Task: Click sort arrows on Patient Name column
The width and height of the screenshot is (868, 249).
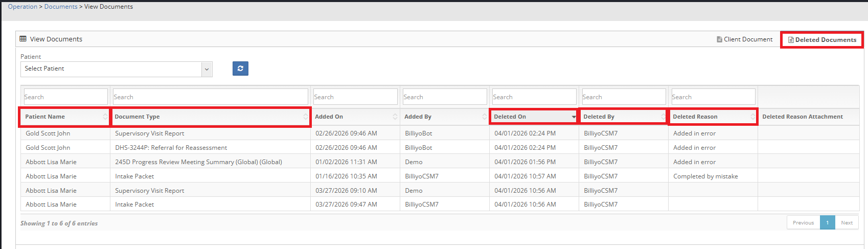Action: (x=105, y=117)
